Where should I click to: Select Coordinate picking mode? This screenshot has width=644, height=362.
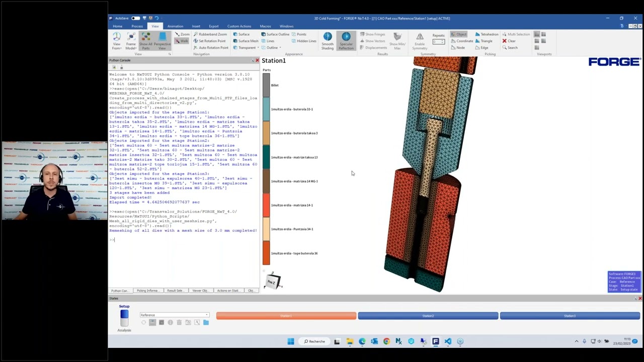click(x=461, y=41)
